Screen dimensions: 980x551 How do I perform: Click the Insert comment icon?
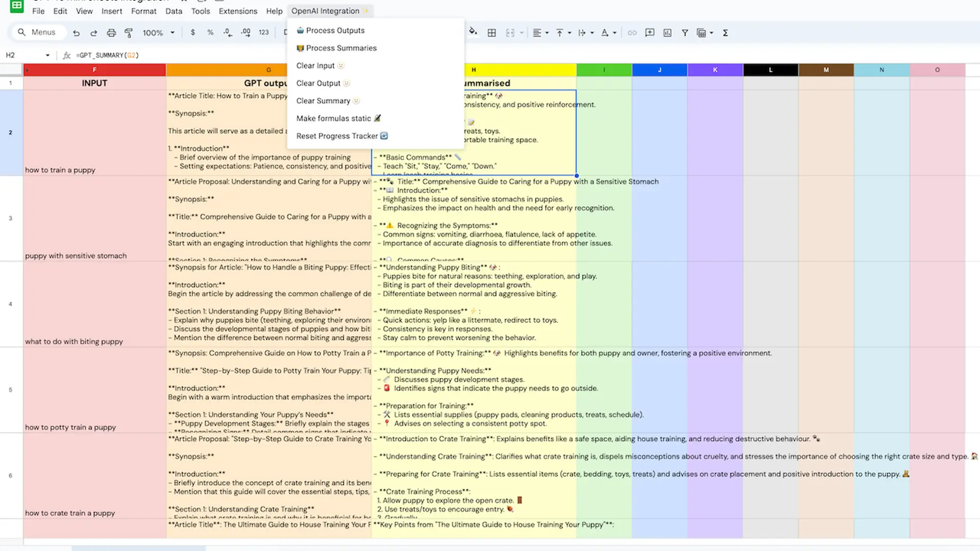[x=649, y=32]
